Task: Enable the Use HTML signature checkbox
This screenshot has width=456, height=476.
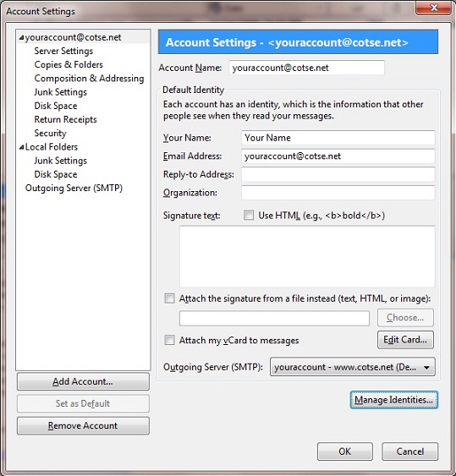Action: pos(249,216)
